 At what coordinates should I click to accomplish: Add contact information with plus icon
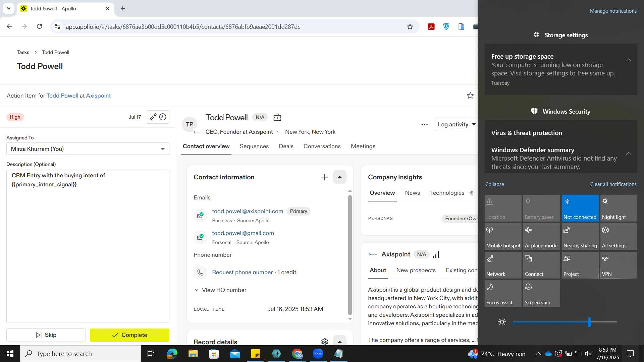tap(324, 177)
